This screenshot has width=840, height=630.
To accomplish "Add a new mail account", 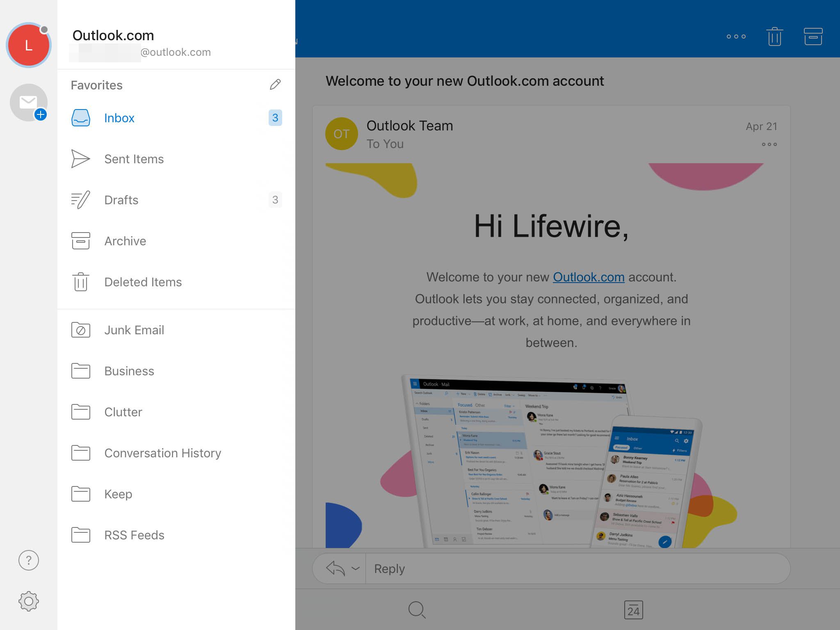I will pos(29,103).
